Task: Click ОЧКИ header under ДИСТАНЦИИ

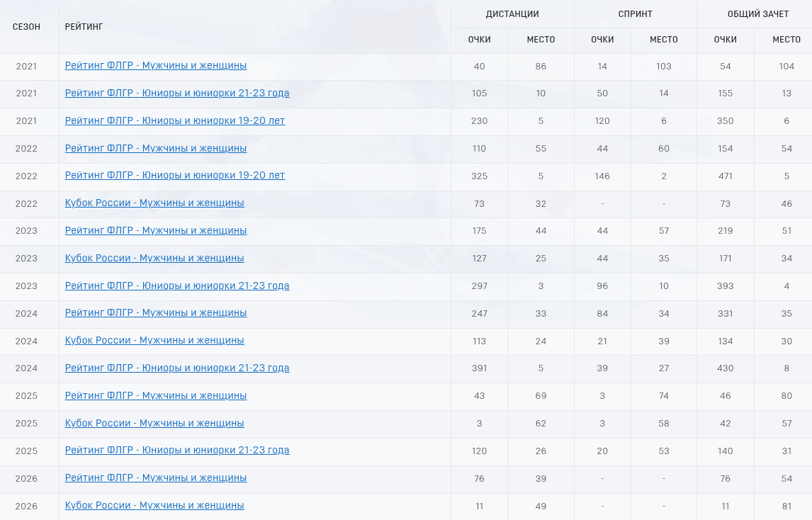Action: (x=479, y=40)
